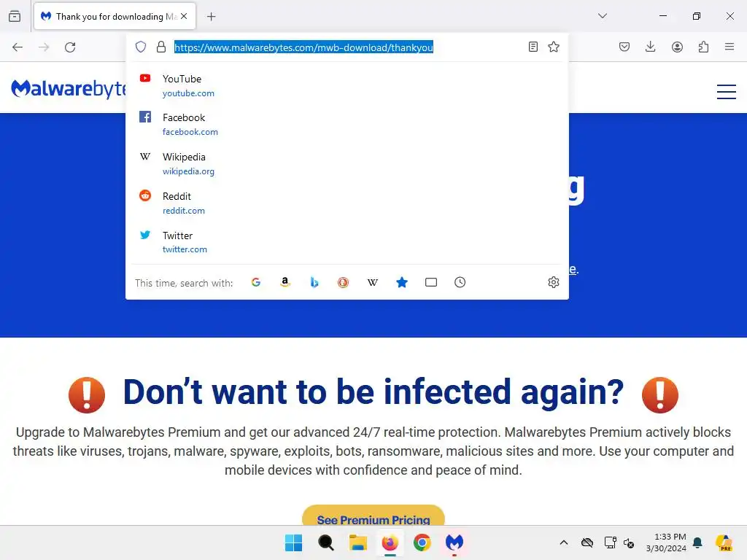Click the Copilot preview taskbar icon
Viewport: 747px width, 560px height.
724,542
